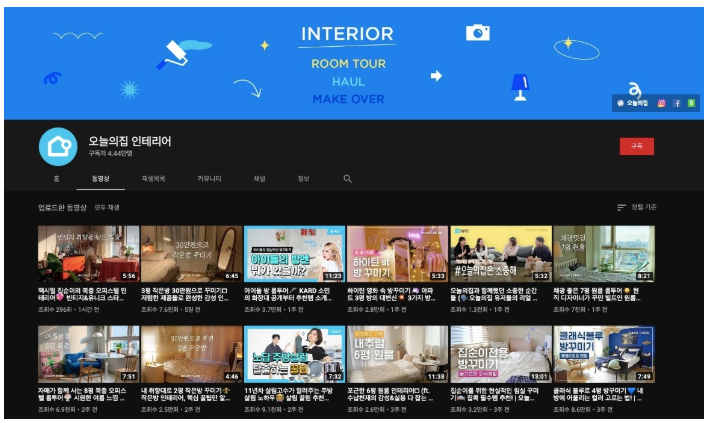Switch to the 동영상 tab
Image resolution: width=707 pixels, height=422 pixels.
click(101, 179)
